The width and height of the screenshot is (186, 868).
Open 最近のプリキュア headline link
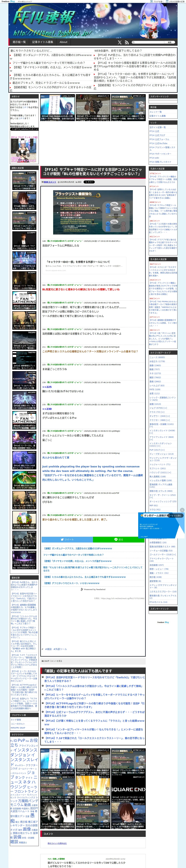(46, 83)
